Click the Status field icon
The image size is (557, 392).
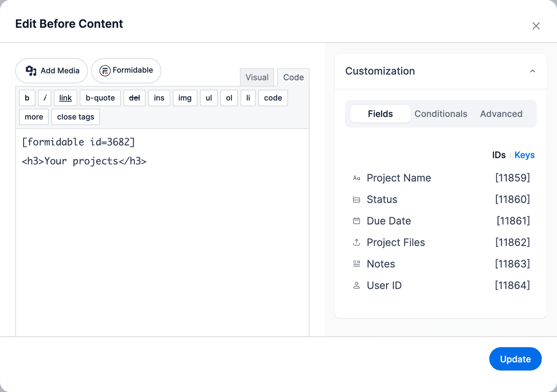(356, 200)
